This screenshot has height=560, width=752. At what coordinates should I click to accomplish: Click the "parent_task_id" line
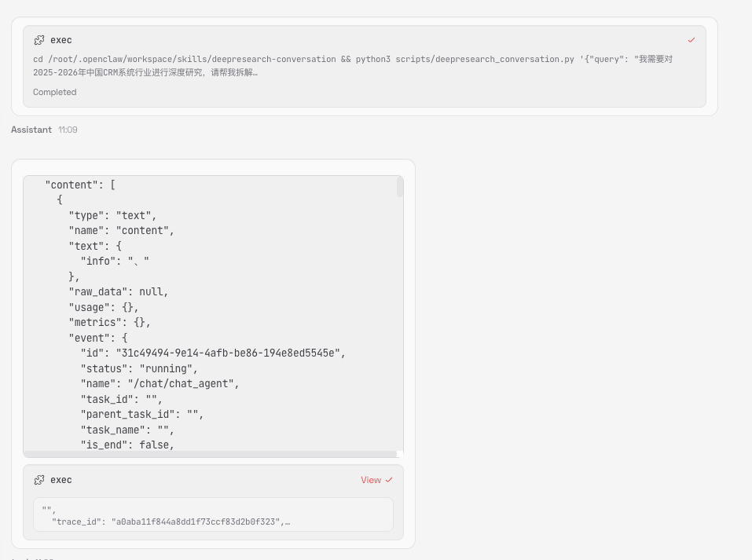coord(142,415)
